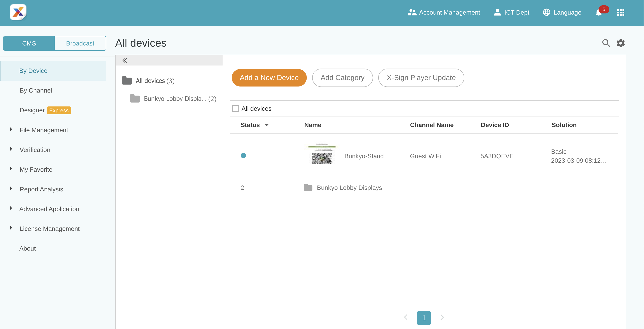Open the settings gear icon
Screen dimensions: 644x329
coord(620,43)
